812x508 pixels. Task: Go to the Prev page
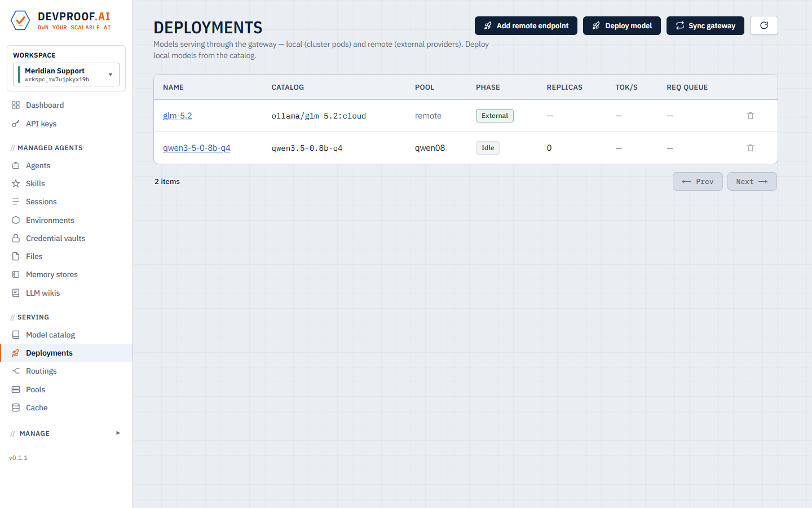698,182
